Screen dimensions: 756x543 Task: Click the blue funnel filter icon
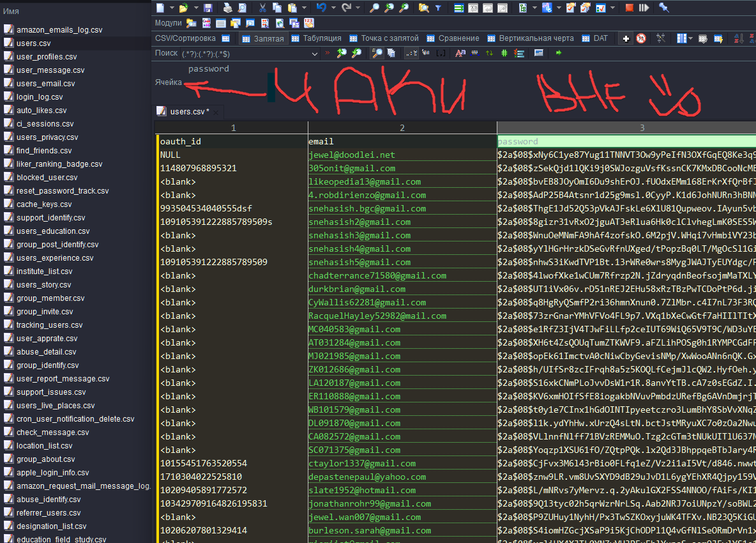pyautogui.click(x=438, y=8)
